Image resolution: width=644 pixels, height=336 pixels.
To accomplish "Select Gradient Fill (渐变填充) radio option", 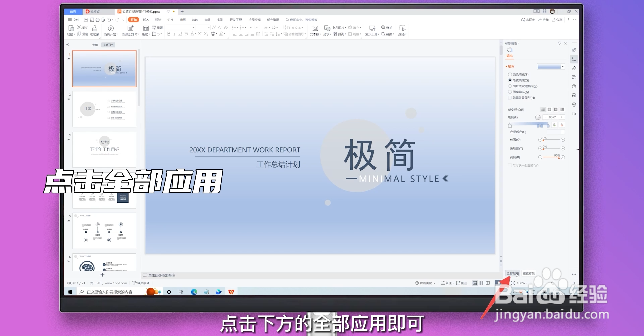I will (x=510, y=80).
